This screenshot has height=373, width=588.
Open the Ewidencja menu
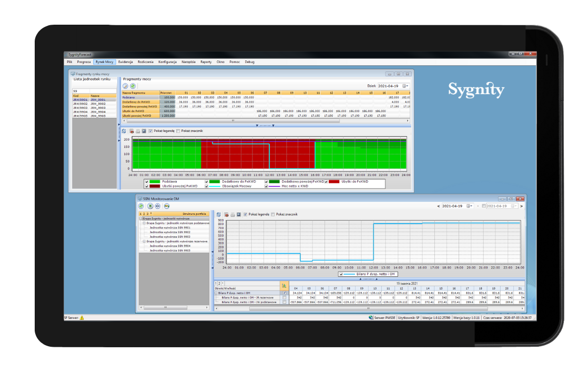126,62
